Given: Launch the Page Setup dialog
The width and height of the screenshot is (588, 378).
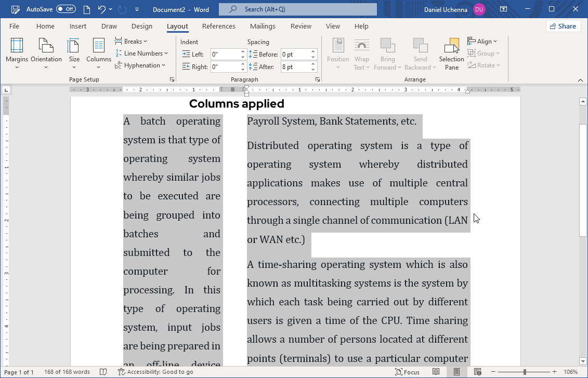Looking at the screenshot, I should (172, 79).
